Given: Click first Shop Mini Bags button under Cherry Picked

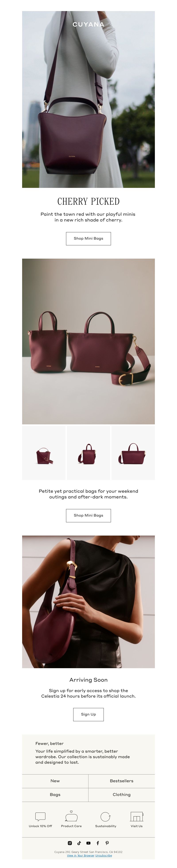Looking at the screenshot, I should pos(88,238).
